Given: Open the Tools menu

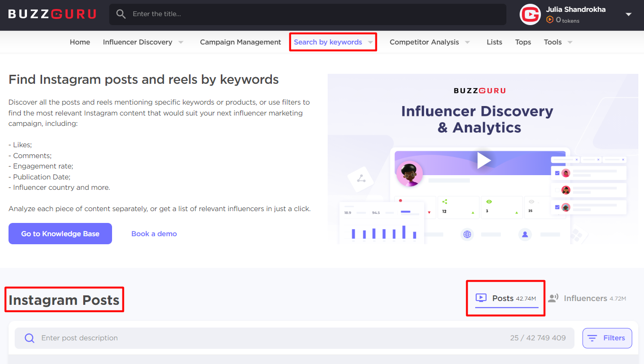Looking at the screenshot, I should tap(553, 42).
